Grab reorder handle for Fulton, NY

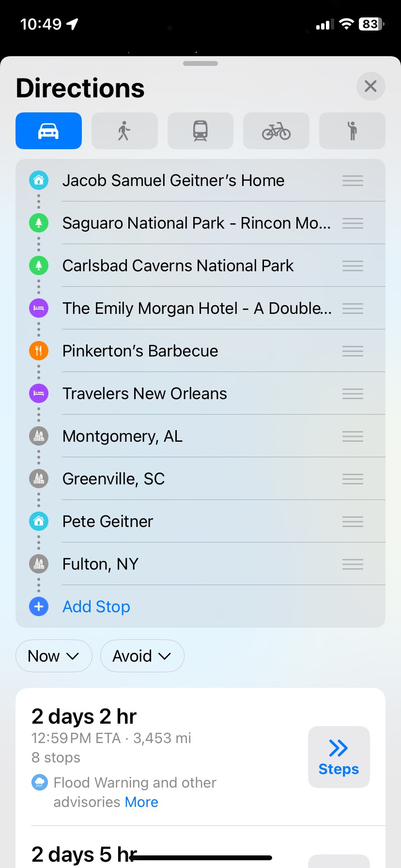(x=353, y=564)
